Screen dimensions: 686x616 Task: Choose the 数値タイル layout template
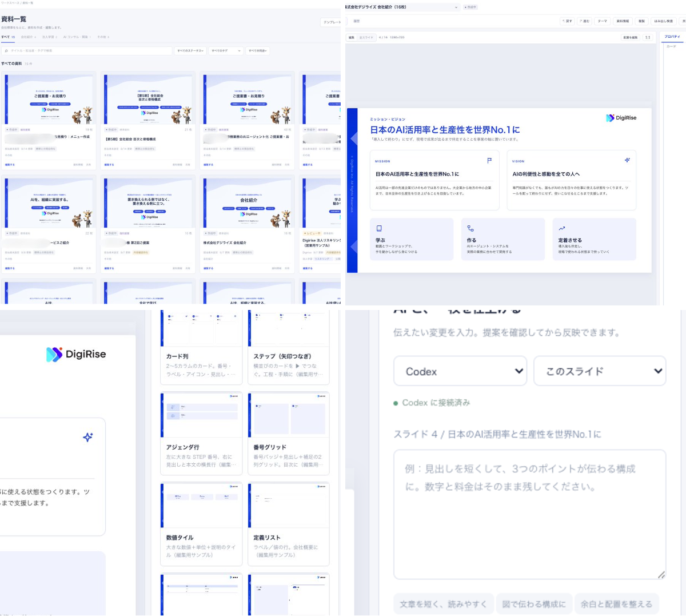(201, 524)
